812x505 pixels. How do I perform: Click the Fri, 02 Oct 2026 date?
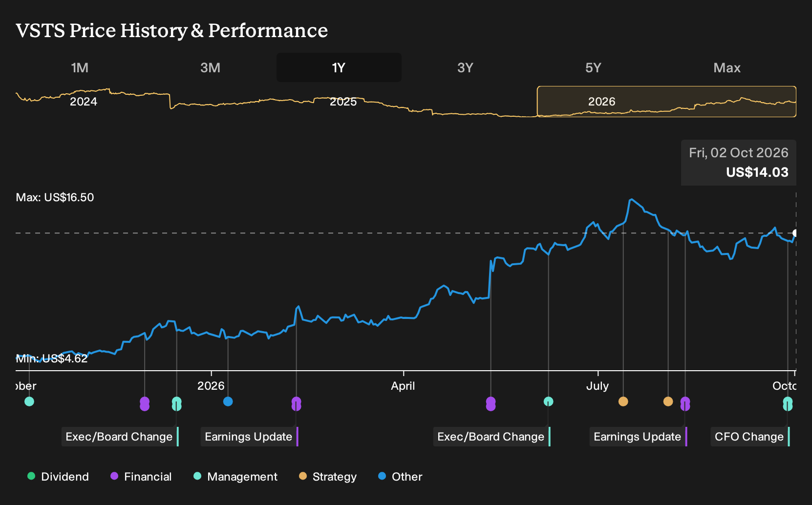pos(738,153)
